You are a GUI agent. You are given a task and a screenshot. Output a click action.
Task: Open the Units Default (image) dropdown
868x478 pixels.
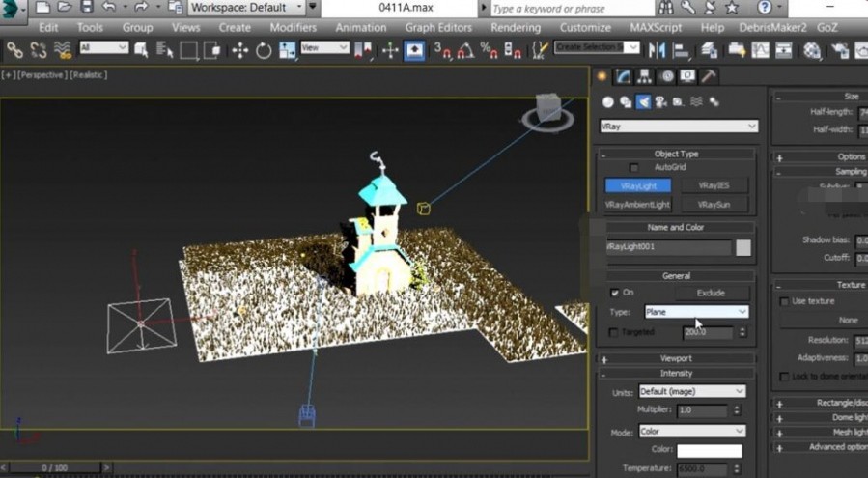click(x=692, y=392)
